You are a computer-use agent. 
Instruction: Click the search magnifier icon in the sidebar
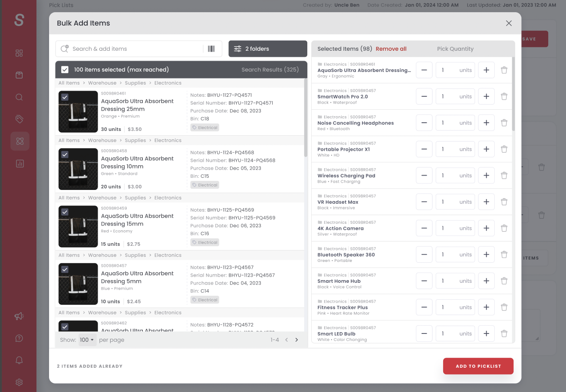click(x=19, y=97)
